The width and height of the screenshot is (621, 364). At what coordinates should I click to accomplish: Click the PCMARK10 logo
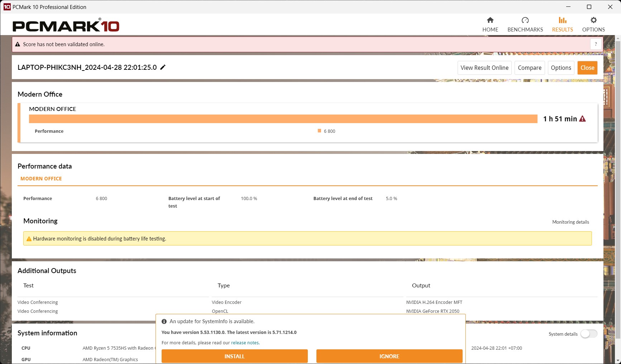[66, 25]
